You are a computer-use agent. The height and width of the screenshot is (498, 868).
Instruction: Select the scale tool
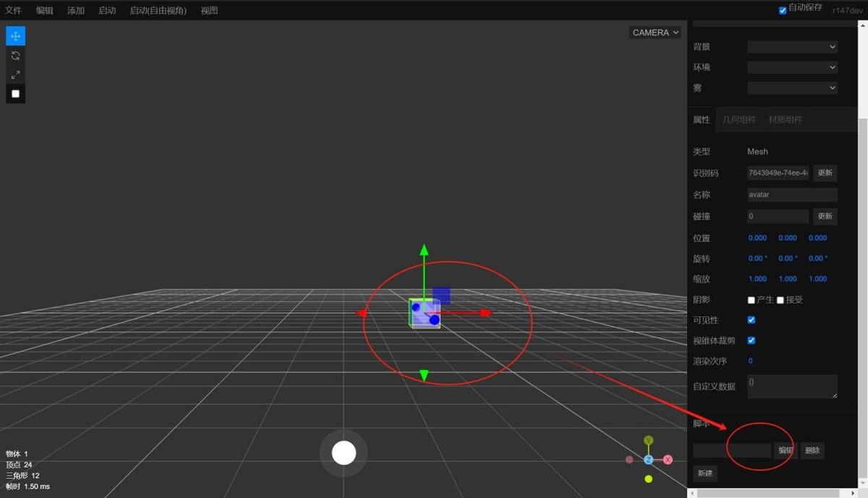click(x=15, y=74)
